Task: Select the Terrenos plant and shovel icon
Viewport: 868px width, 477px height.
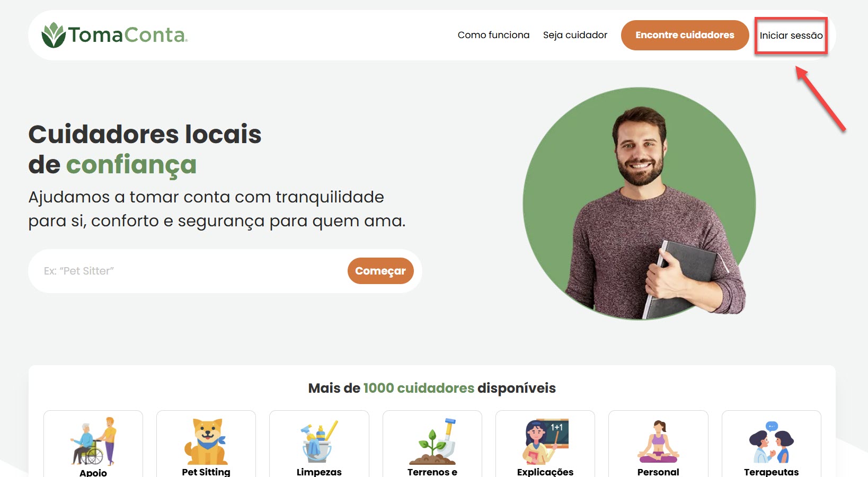Action: pyautogui.click(x=432, y=441)
